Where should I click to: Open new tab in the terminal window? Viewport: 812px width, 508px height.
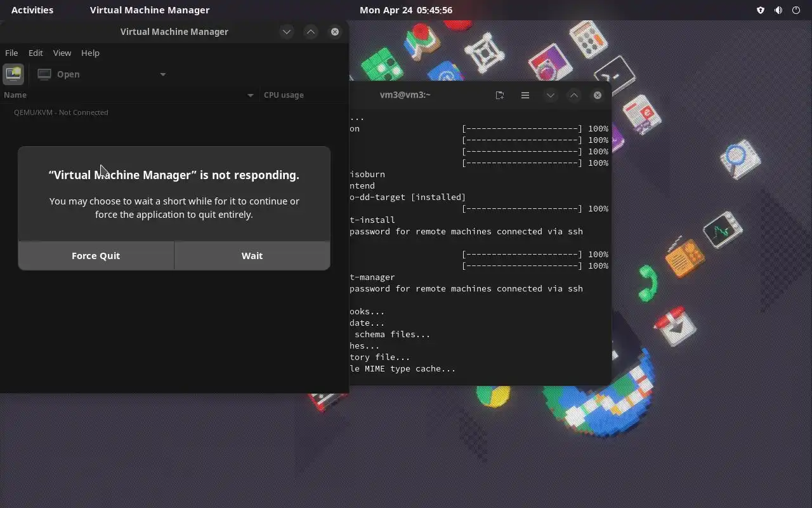click(x=500, y=95)
